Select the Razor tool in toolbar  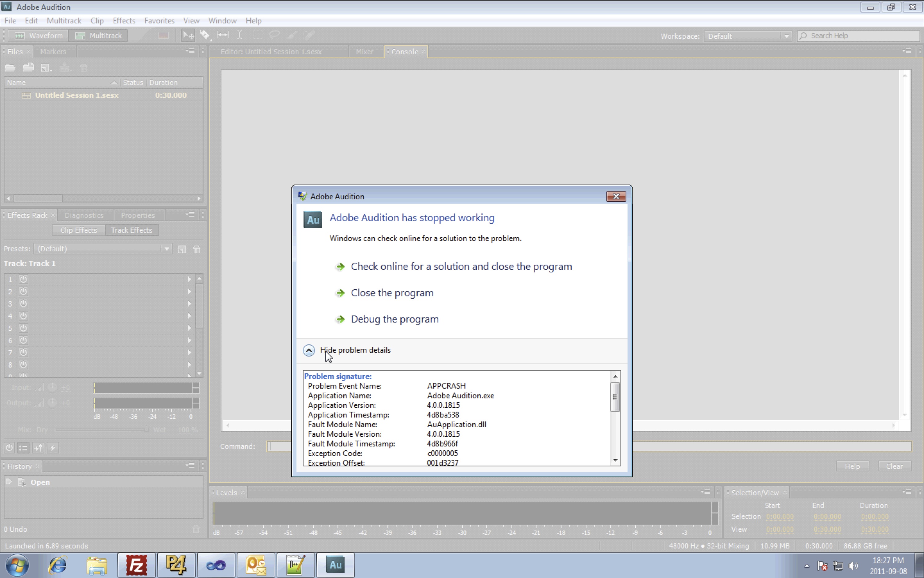(205, 35)
